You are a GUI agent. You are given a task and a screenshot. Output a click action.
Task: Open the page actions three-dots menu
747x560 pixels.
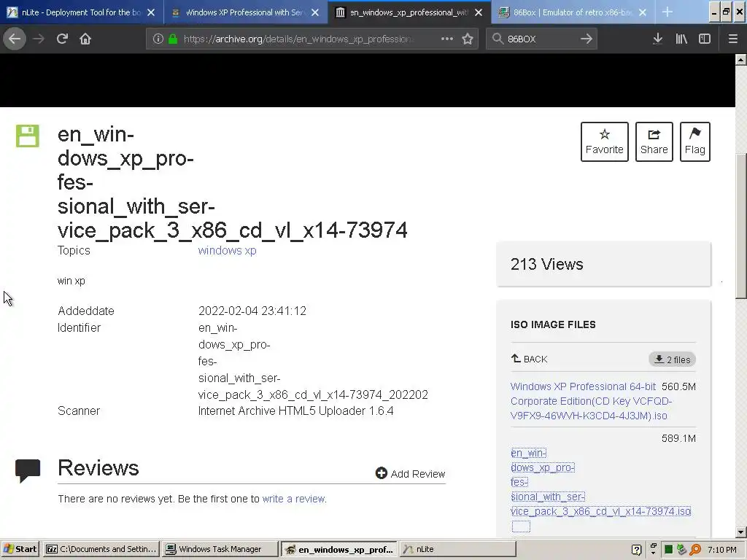click(447, 39)
